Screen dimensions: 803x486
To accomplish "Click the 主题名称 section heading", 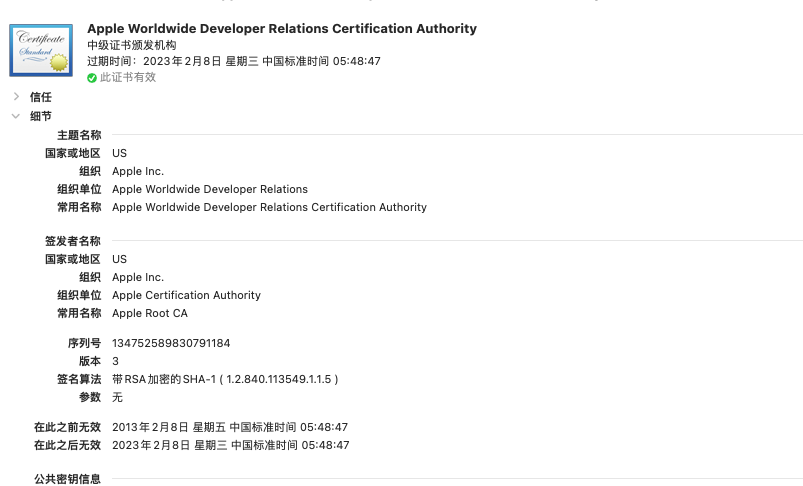I will (x=79, y=135).
